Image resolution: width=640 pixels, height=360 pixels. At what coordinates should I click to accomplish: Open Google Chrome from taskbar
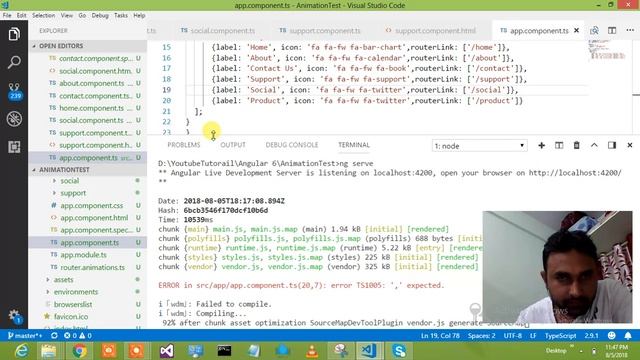click(79, 351)
